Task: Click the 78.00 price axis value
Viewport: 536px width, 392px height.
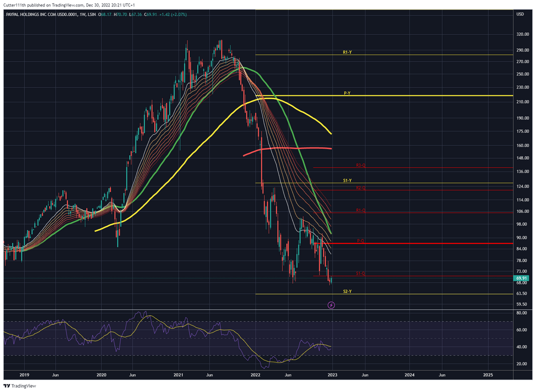Action: click(522, 260)
